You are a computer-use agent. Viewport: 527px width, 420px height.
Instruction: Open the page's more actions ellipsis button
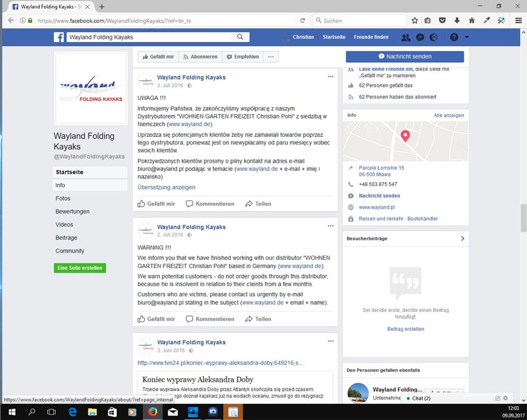coord(271,57)
